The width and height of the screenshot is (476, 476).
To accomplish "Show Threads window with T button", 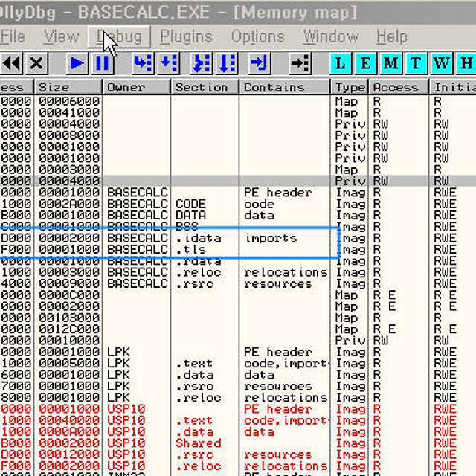I will click(416, 63).
